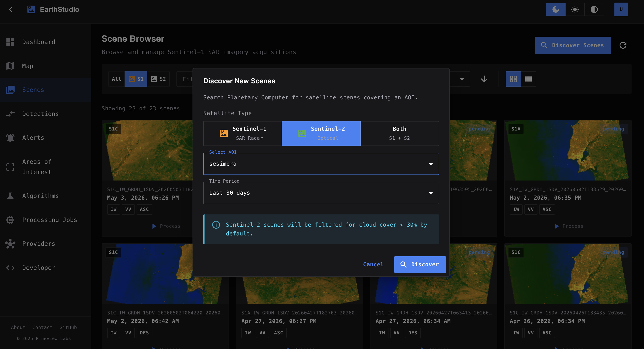Click the cloud cover info icon
The height and width of the screenshot is (349, 644).
[216, 225]
